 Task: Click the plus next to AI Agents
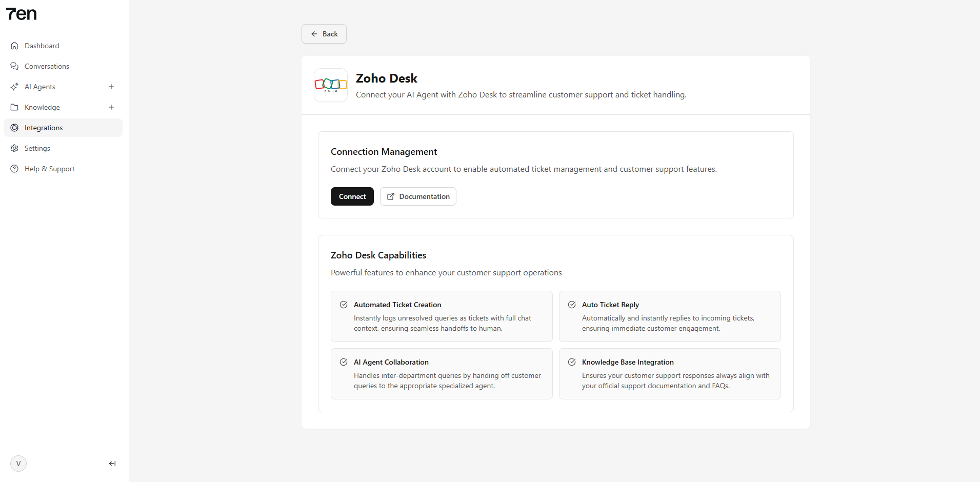[x=111, y=87]
